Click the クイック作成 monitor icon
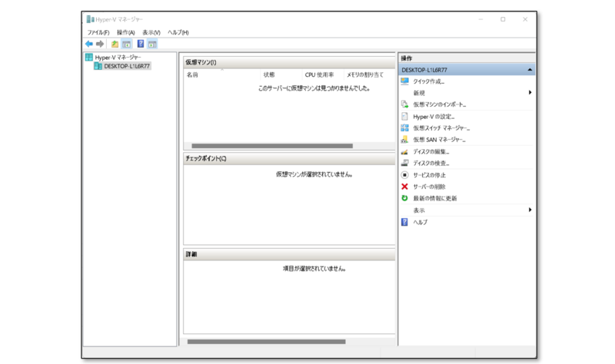The width and height of the screenshot is (615, 364). click(405, 81)
